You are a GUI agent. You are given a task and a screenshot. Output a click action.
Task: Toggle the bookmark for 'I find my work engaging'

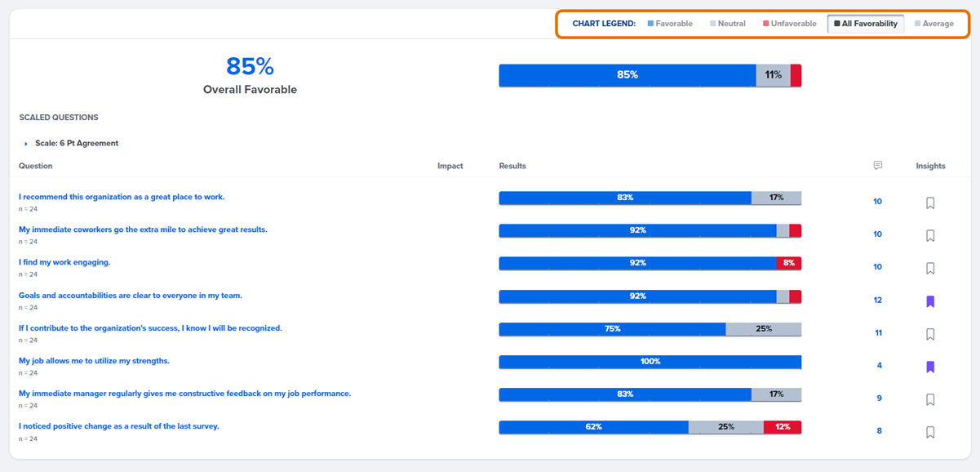tap(930, 269)
